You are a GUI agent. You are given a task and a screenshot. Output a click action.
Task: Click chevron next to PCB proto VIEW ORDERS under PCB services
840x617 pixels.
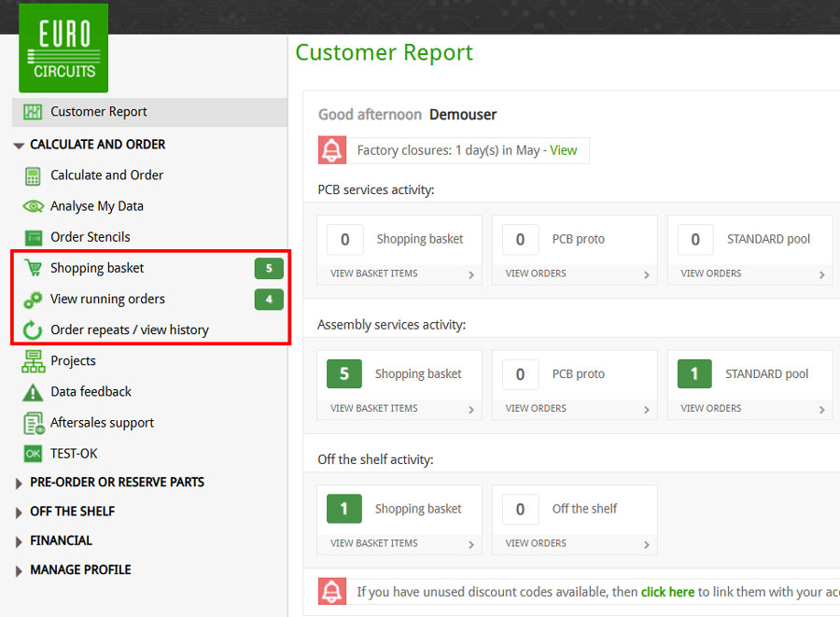pos(647,274)
